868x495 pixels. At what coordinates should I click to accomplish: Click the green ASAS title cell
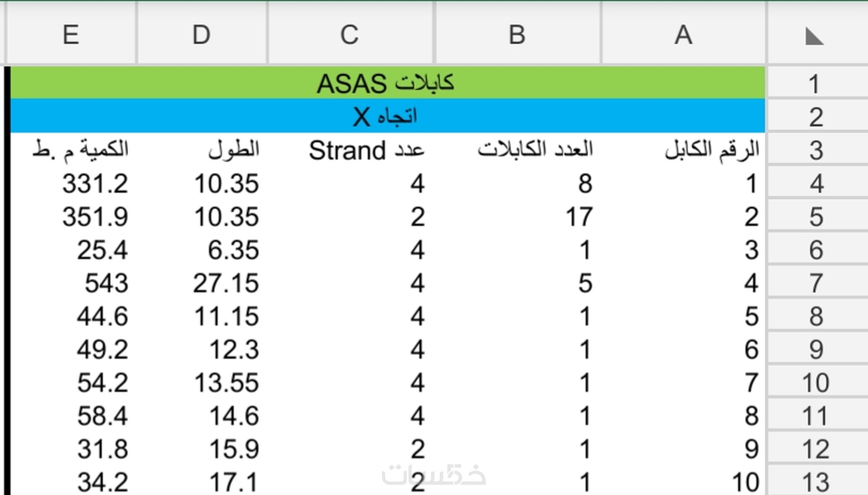point(386,83)
